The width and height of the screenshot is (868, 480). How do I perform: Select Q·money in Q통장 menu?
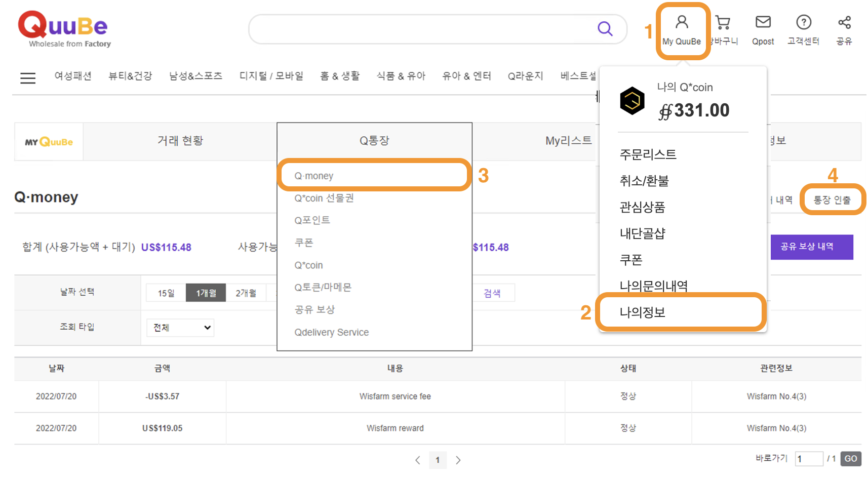314,176
